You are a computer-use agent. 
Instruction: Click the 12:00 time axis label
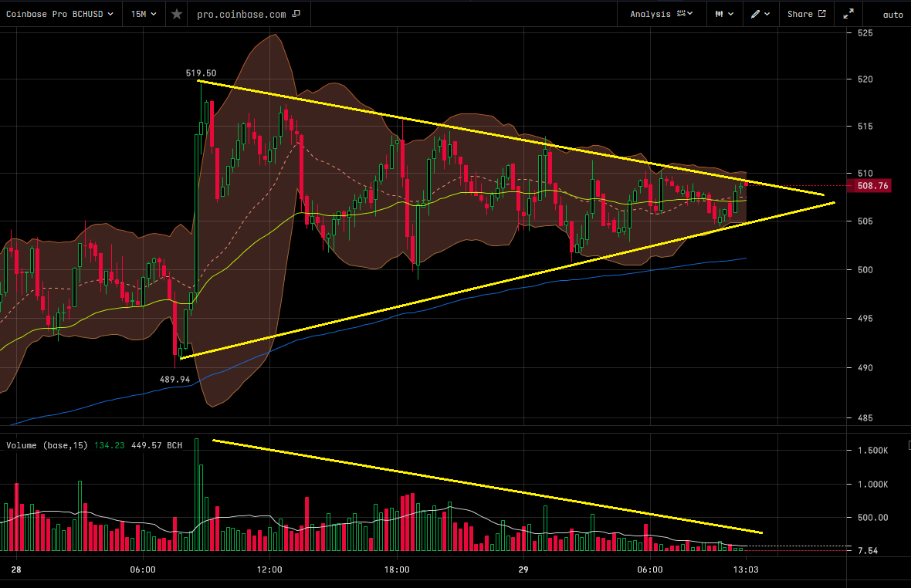coord(269,569)
